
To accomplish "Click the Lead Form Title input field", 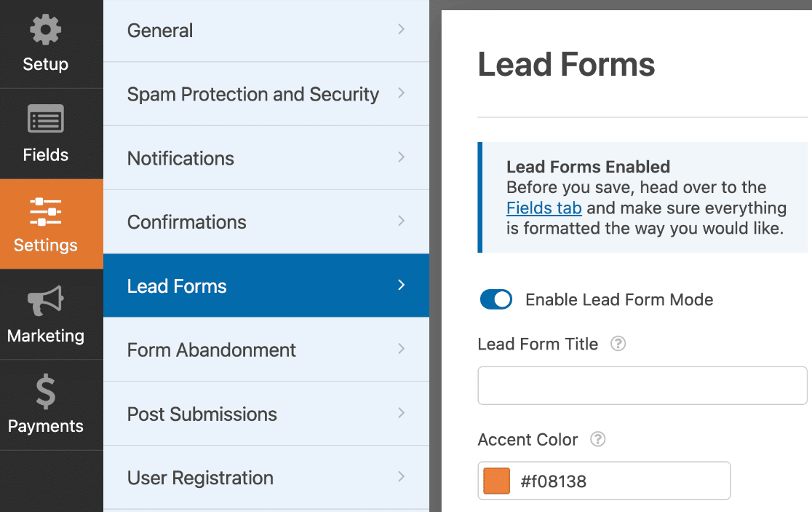I will point(642,385).
